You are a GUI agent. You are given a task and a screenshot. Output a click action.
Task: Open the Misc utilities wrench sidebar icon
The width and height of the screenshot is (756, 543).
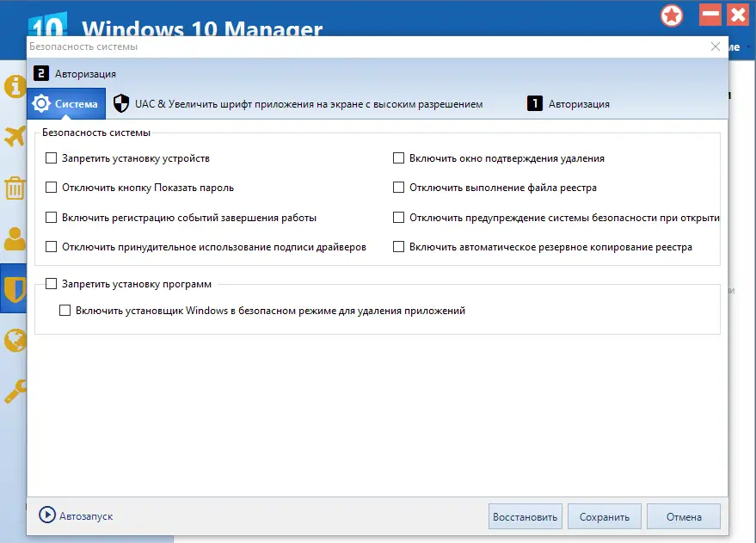[x=15, y=391]
